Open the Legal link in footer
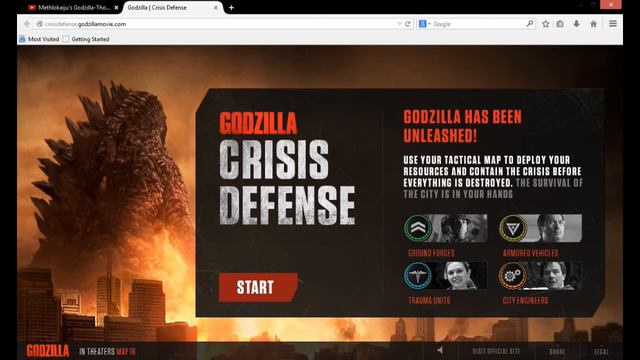The image size is (640, 360). tap(601, 351)
